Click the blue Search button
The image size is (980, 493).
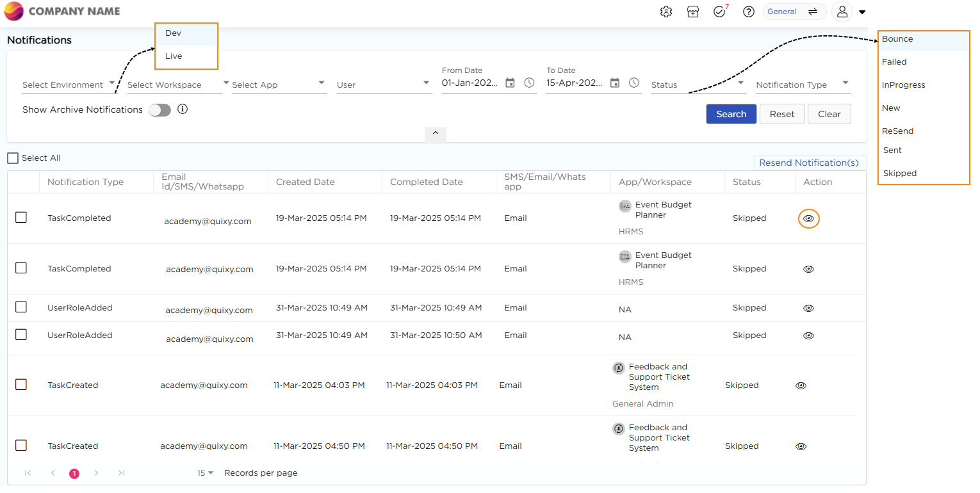[x=731, y=114]
